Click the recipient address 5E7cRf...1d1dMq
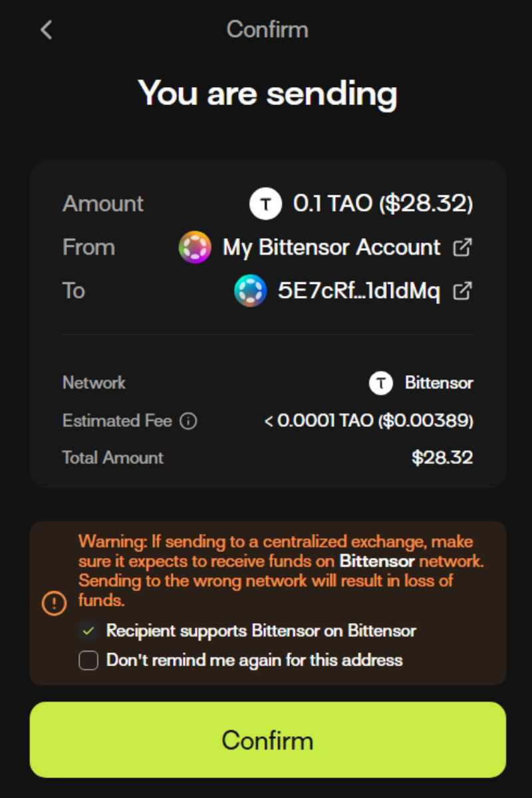Image resolution: width=532 pixels, height=798 pixels. pyautogui.click(x=358, y=291)
